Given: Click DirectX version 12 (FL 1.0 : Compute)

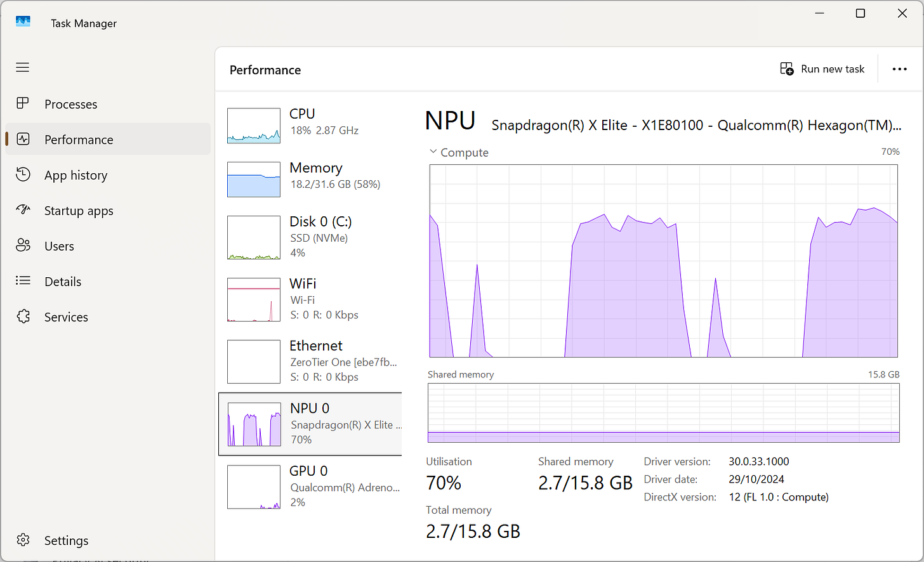Looking at the screenshot, I should point(779,497).
